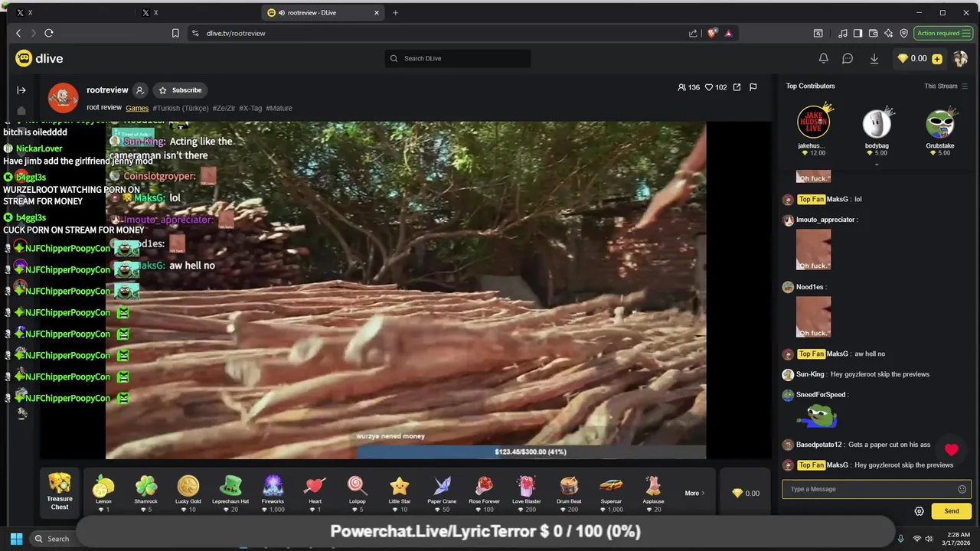
Task: Open Brave Leo AI sparkle icon
Action: pyautogui.click(x=888, y=33)
